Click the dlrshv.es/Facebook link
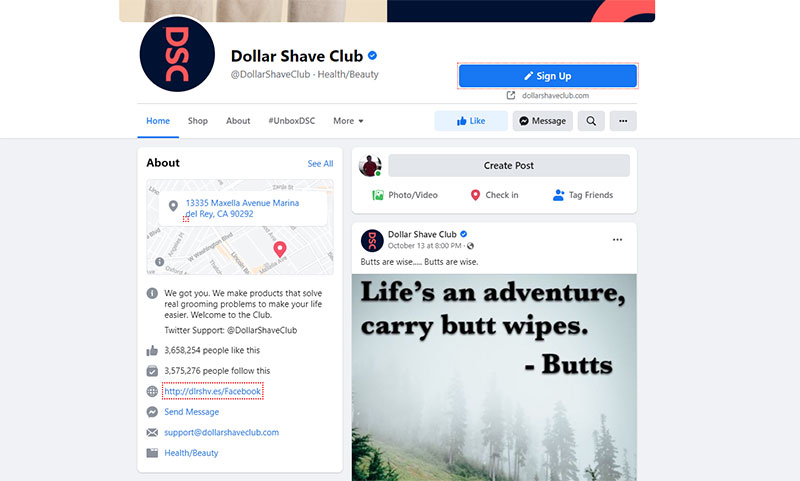The image size is (800, 481). point(213,391)
